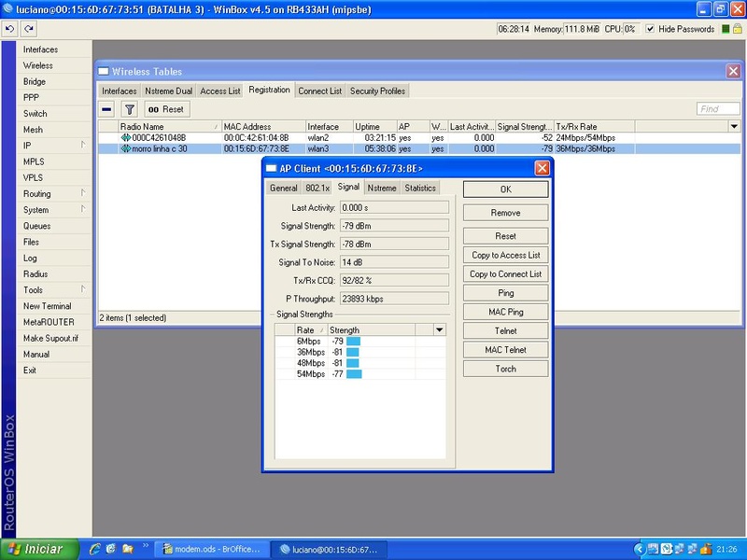Viewport: 747px width, 560px height.
Task: Open the Access List tab
Action: (x=220, y=91)
